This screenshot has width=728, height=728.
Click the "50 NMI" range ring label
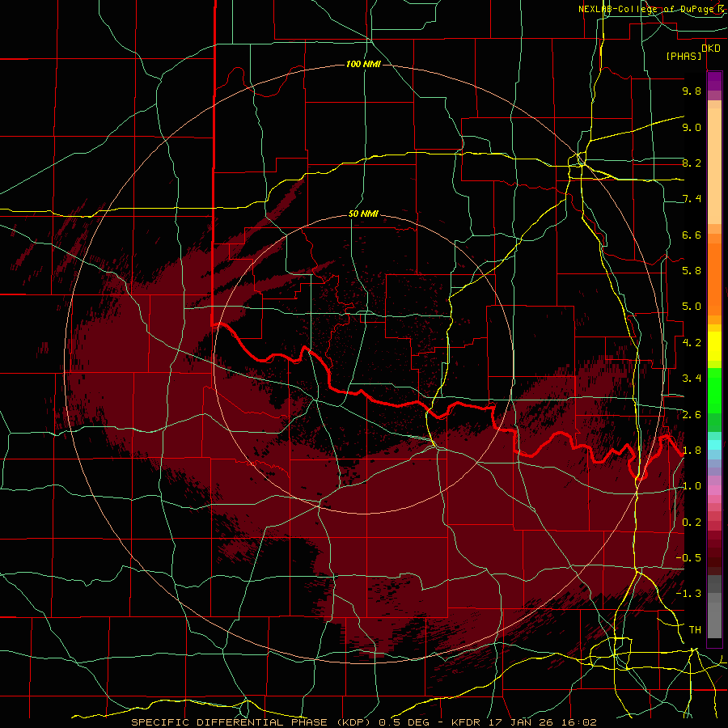click(363, 214)
